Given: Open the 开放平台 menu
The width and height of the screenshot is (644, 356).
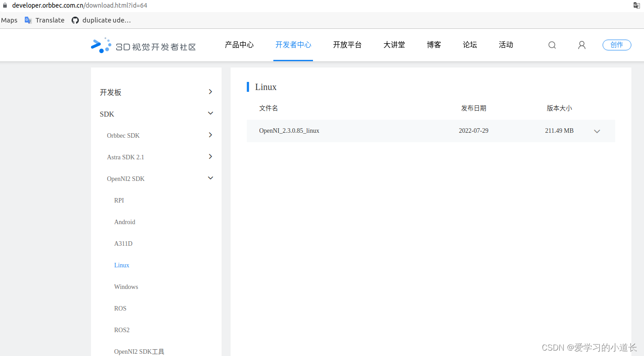Looking at the screenshot, I should 347,45.
